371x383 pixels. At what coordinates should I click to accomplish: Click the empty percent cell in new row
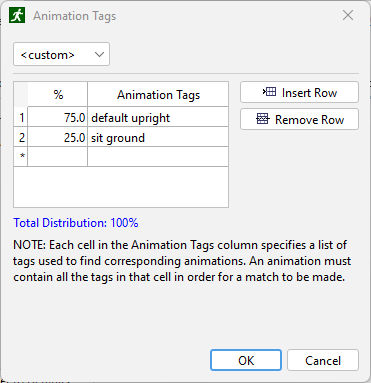[x=57, y=157]
